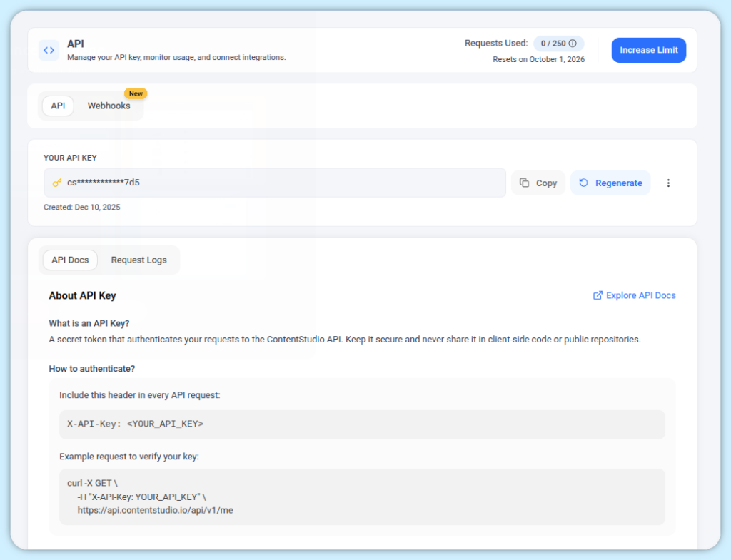
Task: Switch to the Request Logs tab
Action: tap(138, 260)
